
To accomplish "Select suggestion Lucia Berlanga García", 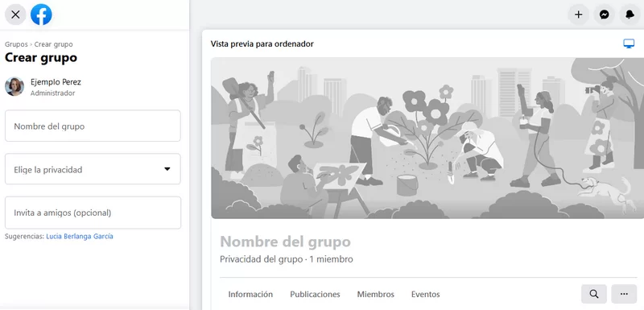I will click(x=80, y=237).
